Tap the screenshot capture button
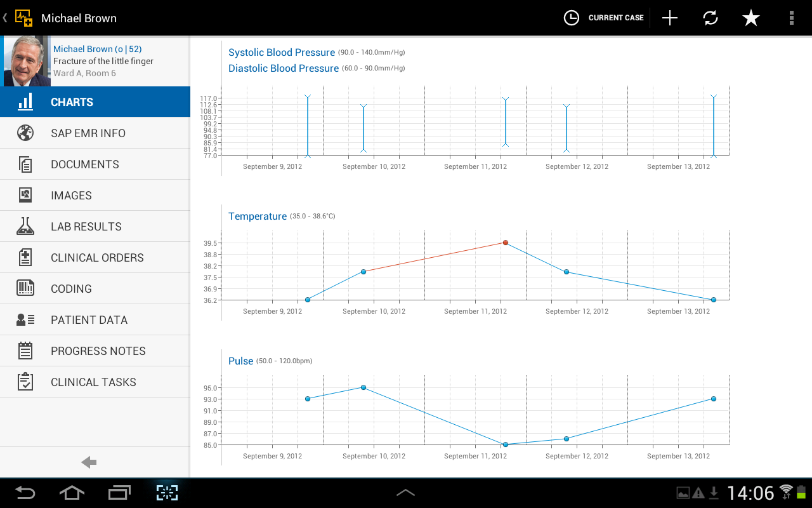Screen dimensions: 812x508 coord(167,493)
